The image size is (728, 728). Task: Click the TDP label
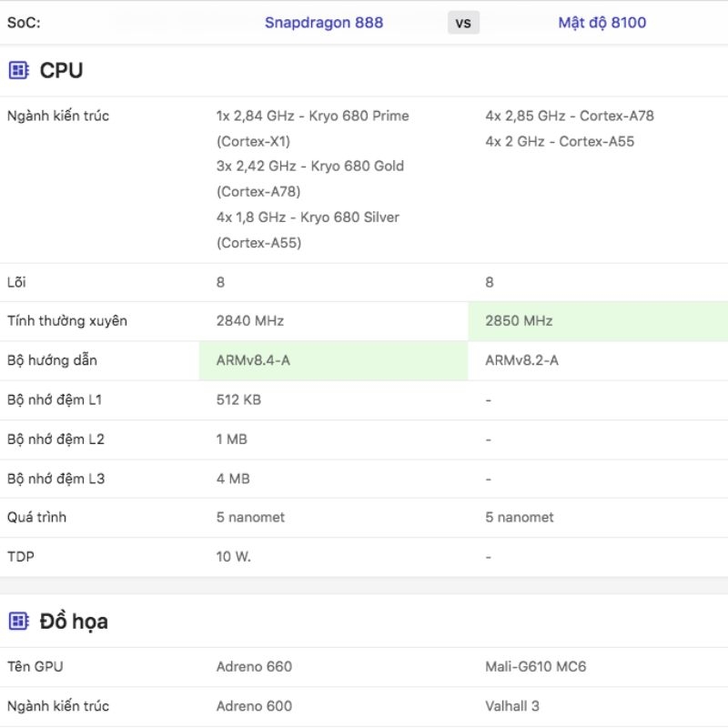(x=20, y=557)
